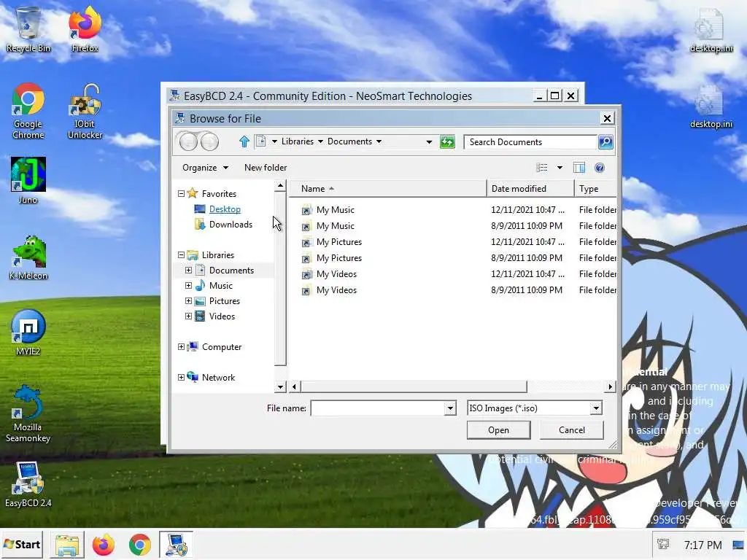Open the view options dropdown arrow

point(560,168)
